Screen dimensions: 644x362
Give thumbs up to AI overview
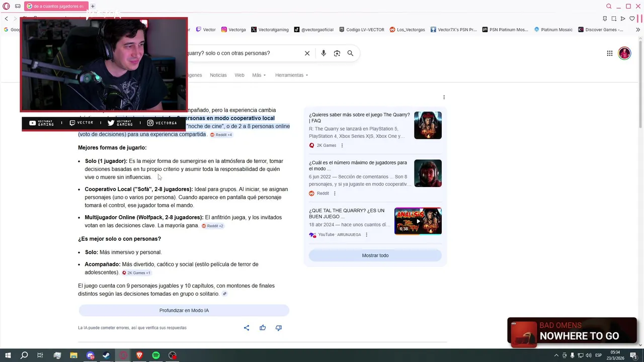pyautogui.click(x=263, y=328)
